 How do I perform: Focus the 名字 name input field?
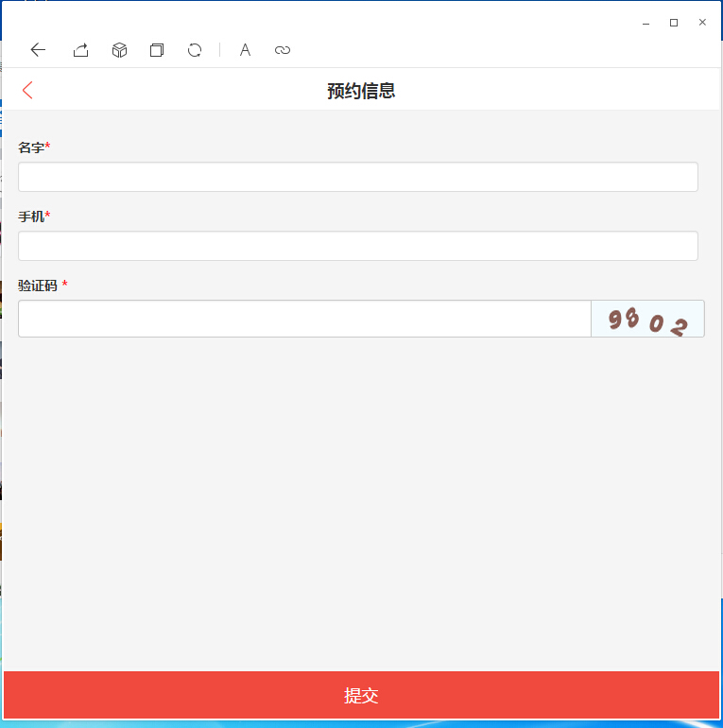tap(358, 177)
